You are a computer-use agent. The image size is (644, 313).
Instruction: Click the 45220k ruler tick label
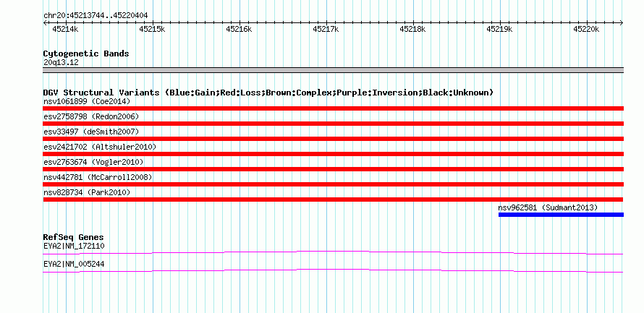coord(587,29)
